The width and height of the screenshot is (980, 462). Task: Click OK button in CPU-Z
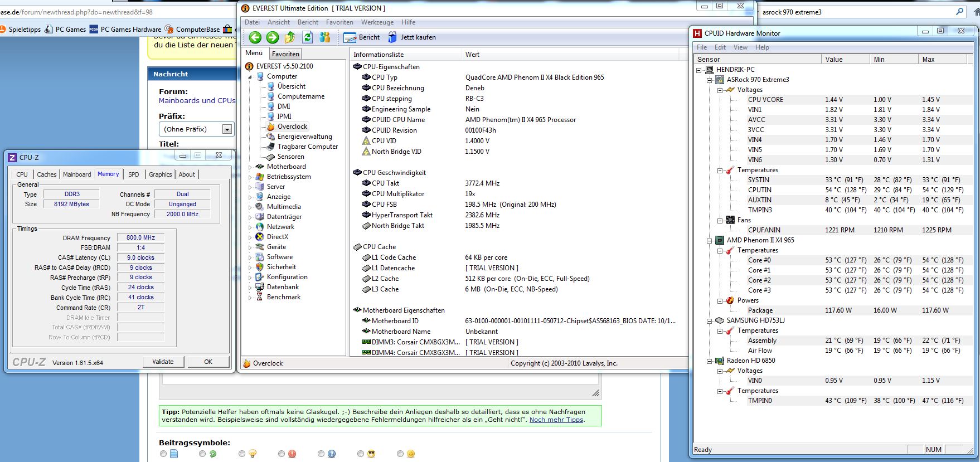point(208,362)
